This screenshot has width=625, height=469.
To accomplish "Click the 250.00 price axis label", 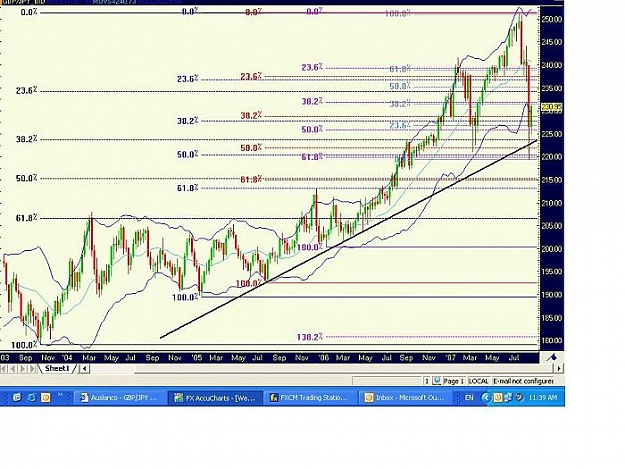I will pos(552,19).
